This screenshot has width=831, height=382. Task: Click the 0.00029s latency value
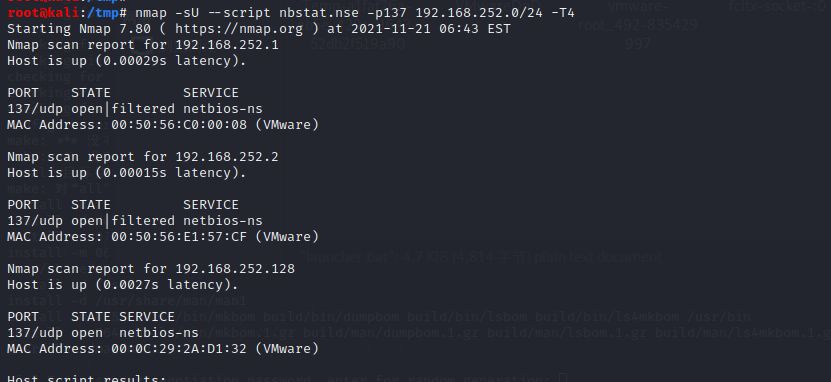[x=135, y=60]
